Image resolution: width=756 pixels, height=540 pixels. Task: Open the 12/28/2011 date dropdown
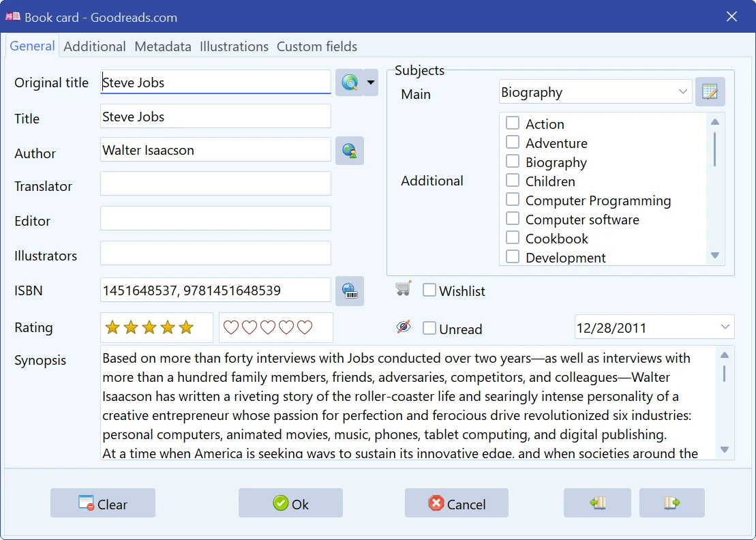pos(725,327)
